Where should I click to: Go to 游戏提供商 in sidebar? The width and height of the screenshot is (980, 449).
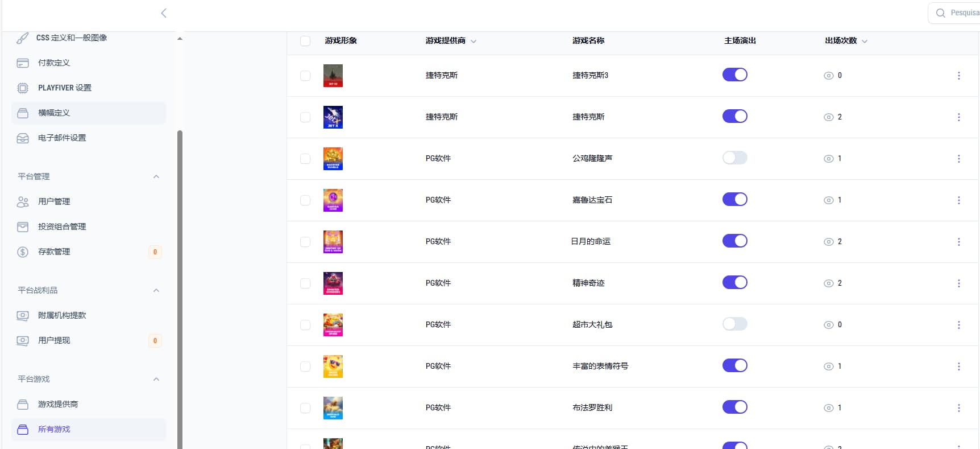57,404
